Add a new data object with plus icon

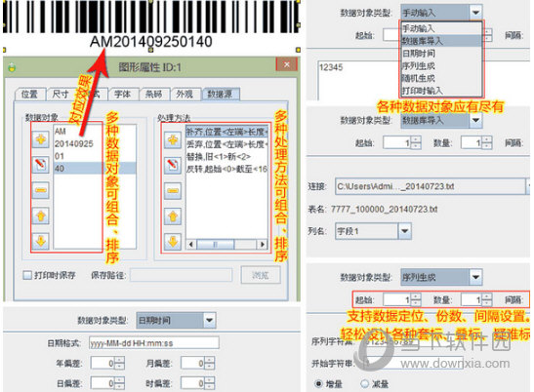pyautogui.click(x=41, y=139)
